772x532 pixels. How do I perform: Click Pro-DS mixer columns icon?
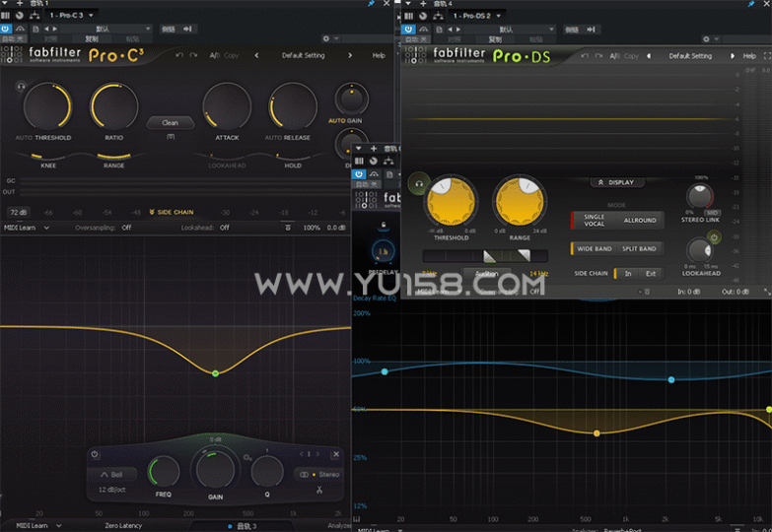(x=408, y=16)
